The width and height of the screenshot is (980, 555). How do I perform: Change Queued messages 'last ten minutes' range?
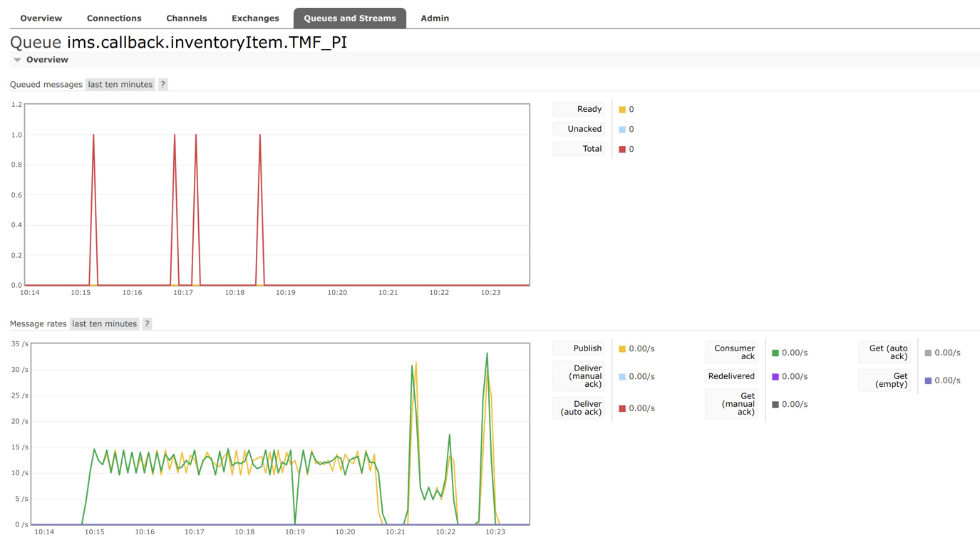[x=120, y=84]
